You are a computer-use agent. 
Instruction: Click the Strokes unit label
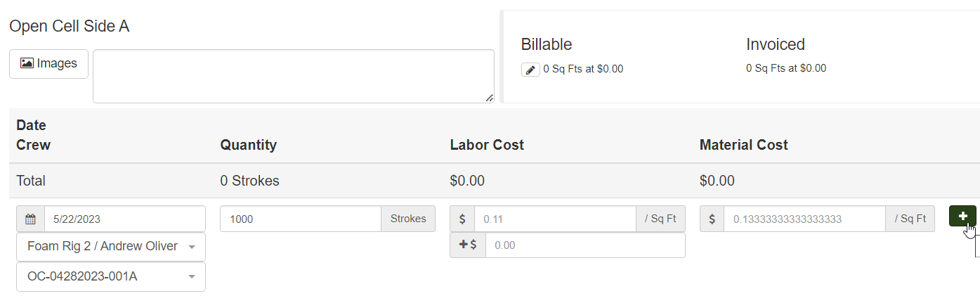[408, 219]
